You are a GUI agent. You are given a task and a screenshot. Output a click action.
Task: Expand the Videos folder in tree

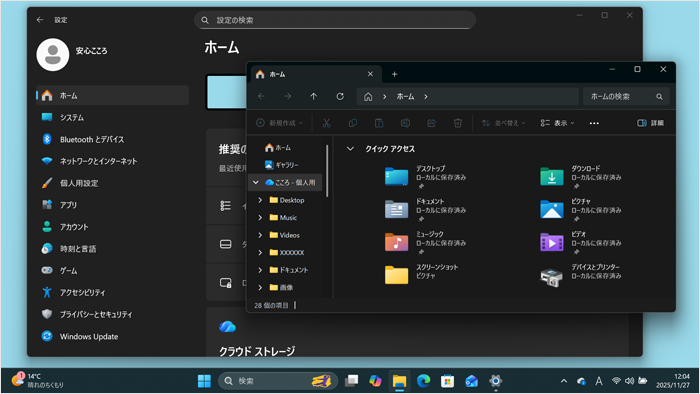(260, 235)
